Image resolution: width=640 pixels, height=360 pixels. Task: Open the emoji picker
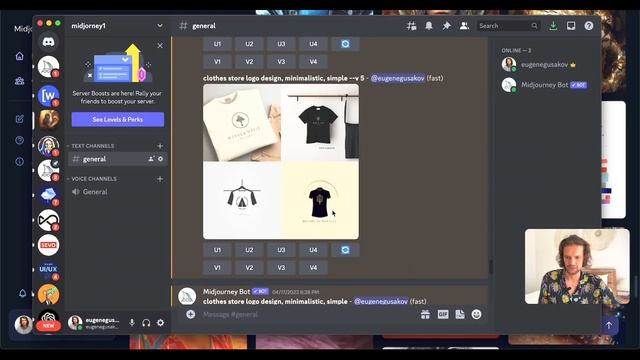[x=476, y=314]
